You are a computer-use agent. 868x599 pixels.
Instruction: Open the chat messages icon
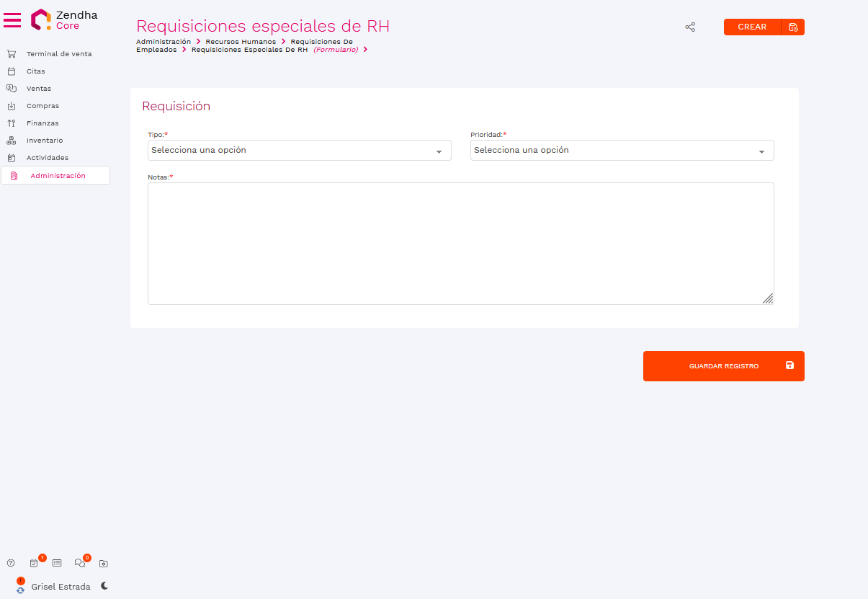click(x=80, y=563)
